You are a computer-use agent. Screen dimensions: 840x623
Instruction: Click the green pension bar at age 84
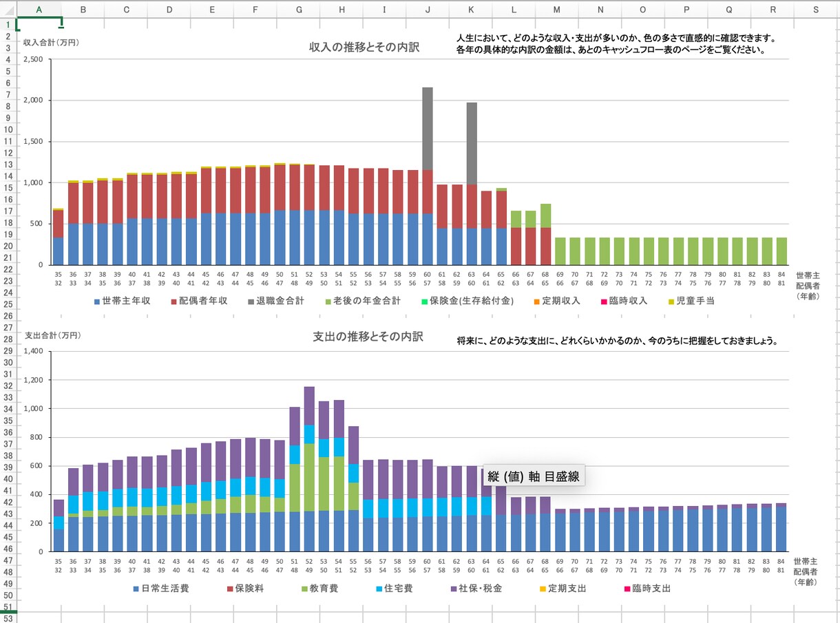click(x=781, y=251)
